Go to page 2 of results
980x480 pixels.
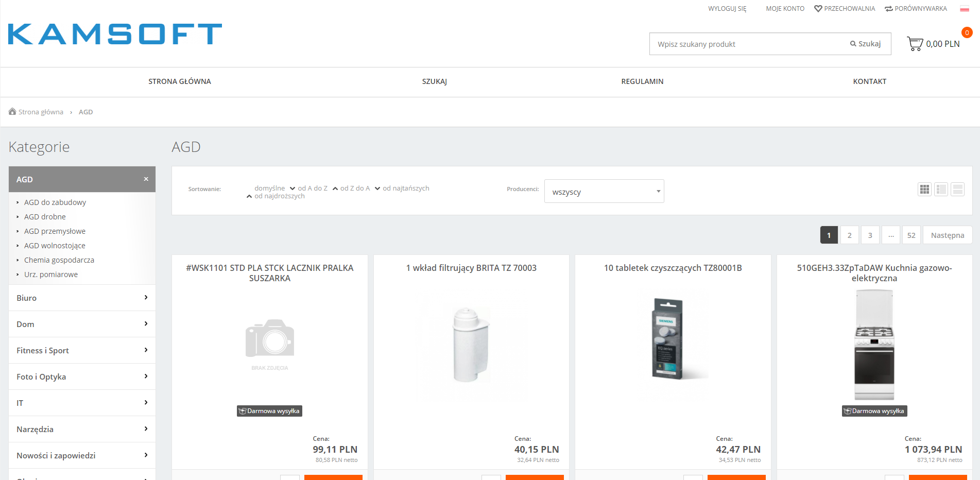point(850,235)
